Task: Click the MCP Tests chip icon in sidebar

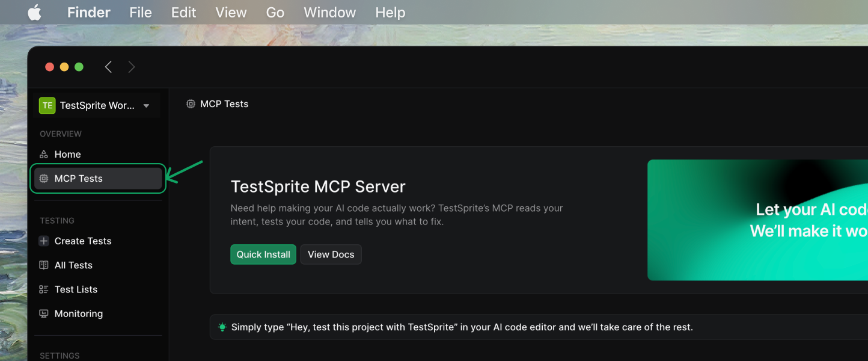Action: [44, 179]
